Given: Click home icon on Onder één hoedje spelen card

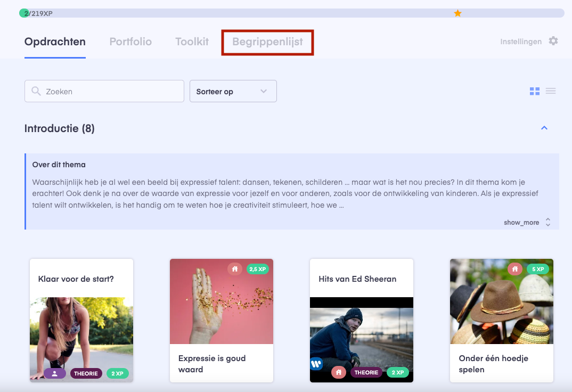Looking at the screenshot, I should point(514,269).
